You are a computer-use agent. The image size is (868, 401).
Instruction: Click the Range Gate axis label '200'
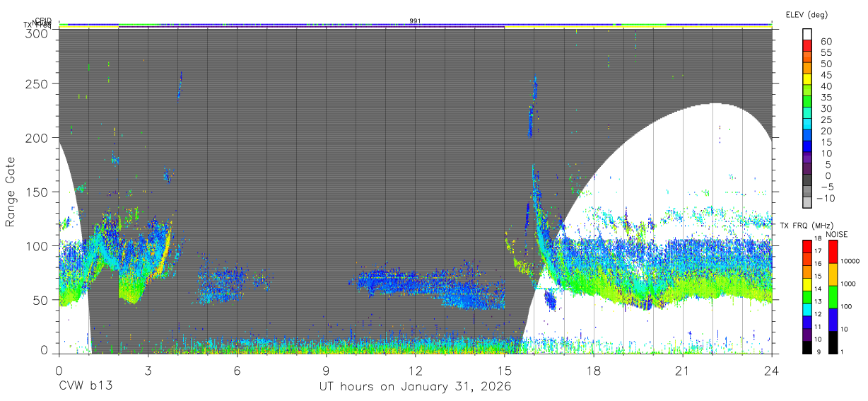click(x=37, y=138)
